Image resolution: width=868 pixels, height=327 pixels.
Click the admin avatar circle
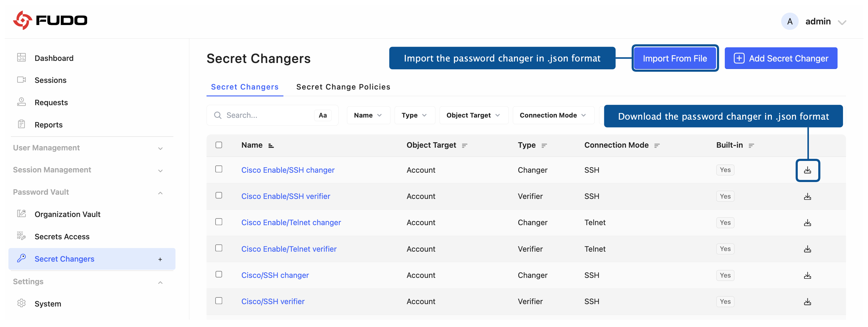click(x=790, y=21)
